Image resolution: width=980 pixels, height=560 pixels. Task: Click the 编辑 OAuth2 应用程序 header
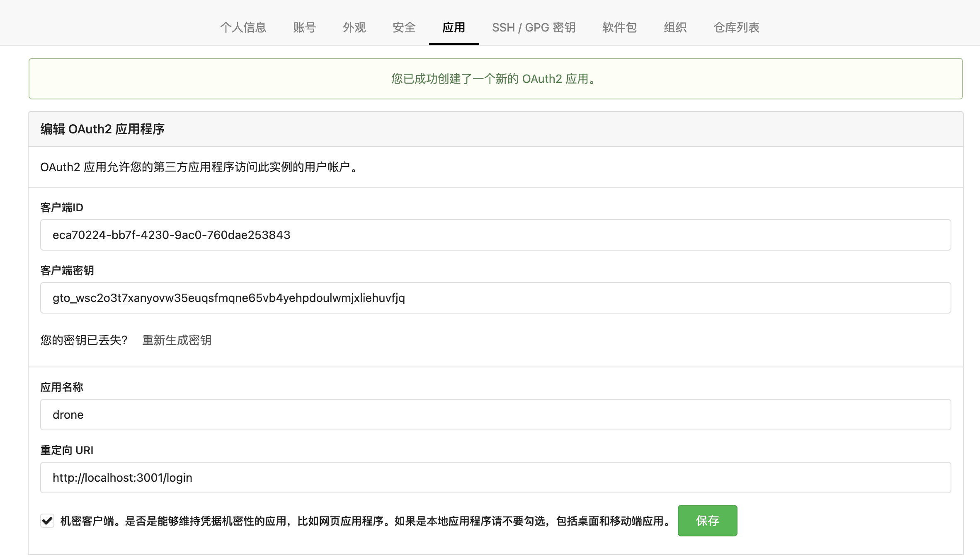click(x=102, y=129)
